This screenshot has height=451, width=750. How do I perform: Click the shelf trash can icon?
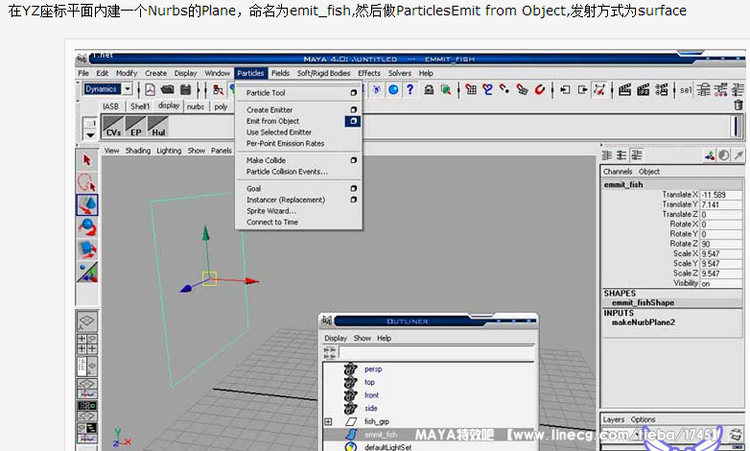pyautogui.click(x=738, y=105)
